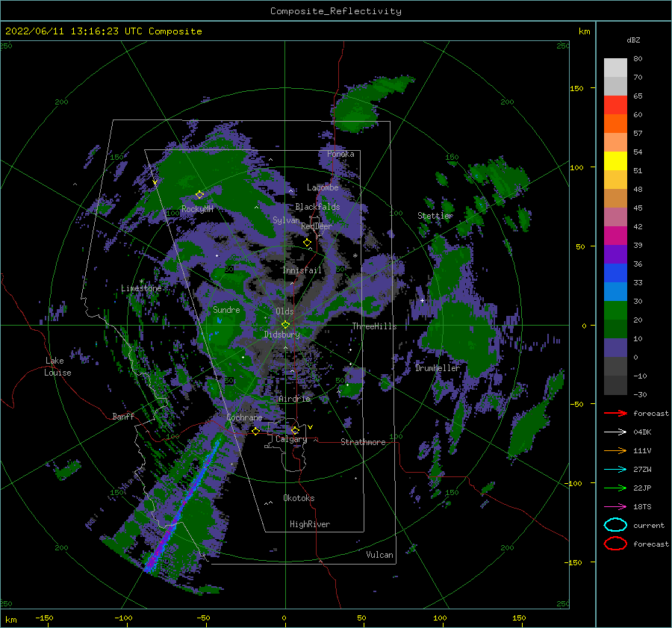Click the Drumheller city label
Viewport: 672px width, 628px height.
pyautogui.click(x=438, y=368)
